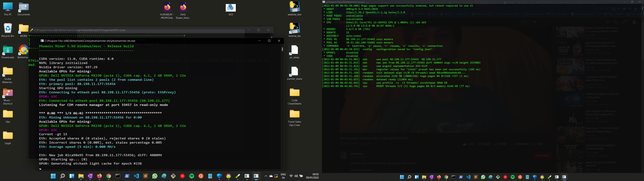Open the ETHlargement pill app on the taskbar with the clock
The width and height of the screenshot is (644, 181).
pyautogui.click(x=238, y=176)
